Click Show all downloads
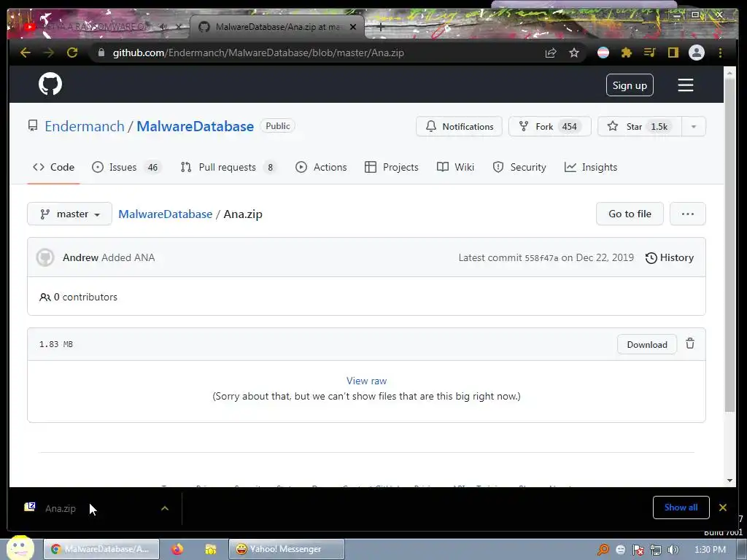Viewport: 747px width, 560px height. click(x=681, y=507)
